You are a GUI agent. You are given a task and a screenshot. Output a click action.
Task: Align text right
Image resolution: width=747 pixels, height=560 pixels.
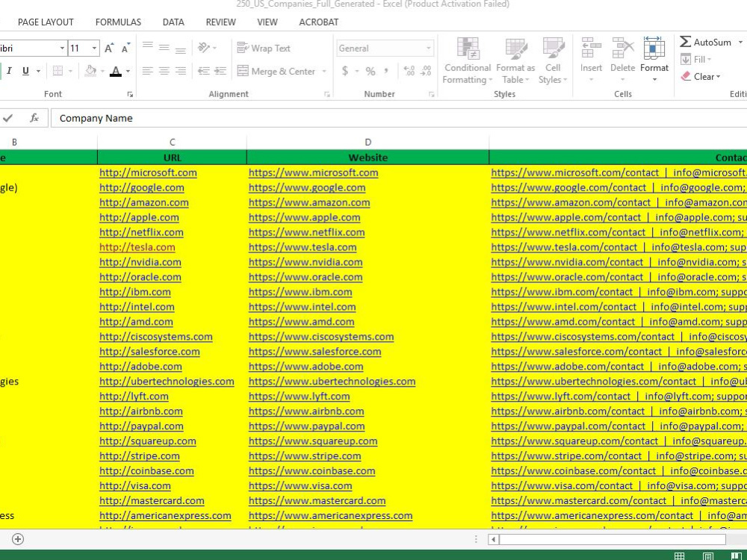(181, 71)
